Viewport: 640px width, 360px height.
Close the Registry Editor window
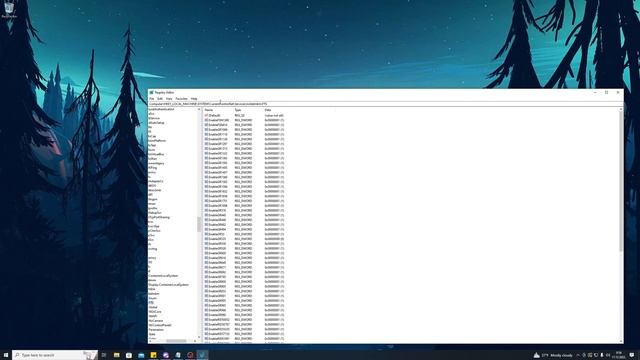tap(618, 93)
